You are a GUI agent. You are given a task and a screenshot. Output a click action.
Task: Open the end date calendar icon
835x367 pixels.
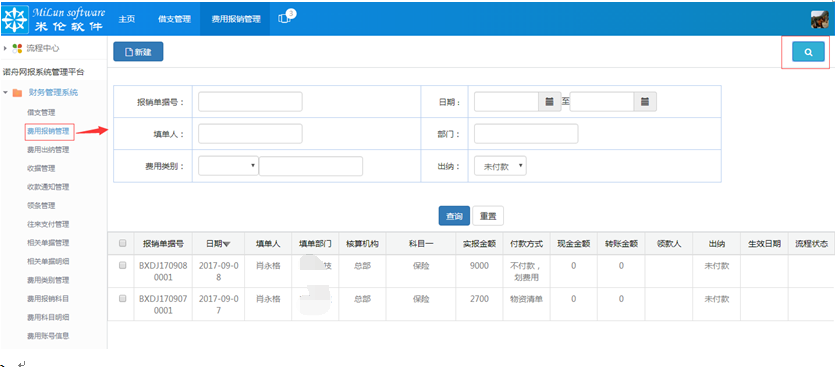(x=644, y=101)
